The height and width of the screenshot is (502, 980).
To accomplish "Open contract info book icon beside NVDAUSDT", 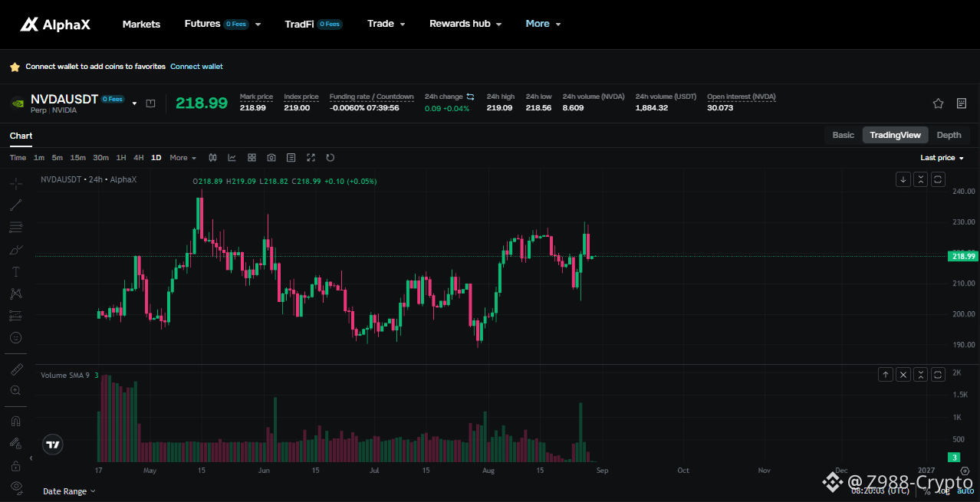I will tap(150, 103).
